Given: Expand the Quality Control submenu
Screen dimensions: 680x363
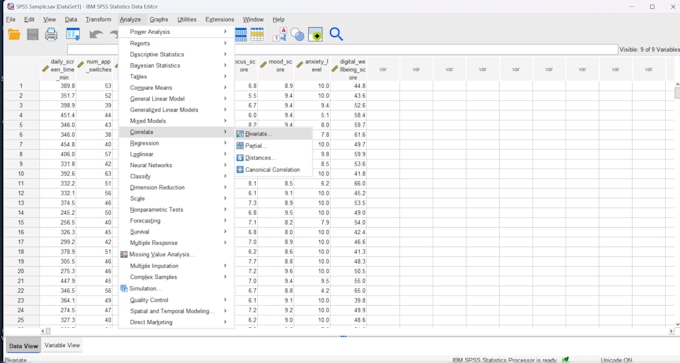Looking at the screenshot, I should [176, 300].
